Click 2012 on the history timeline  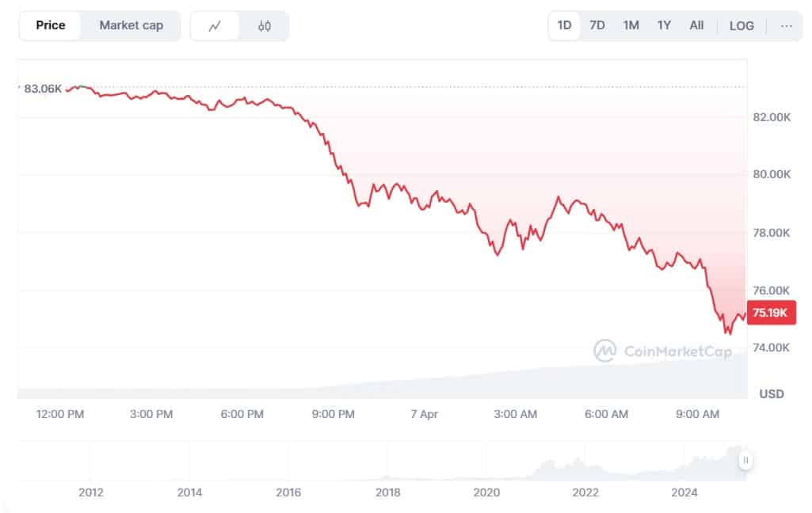click(90, 492)
